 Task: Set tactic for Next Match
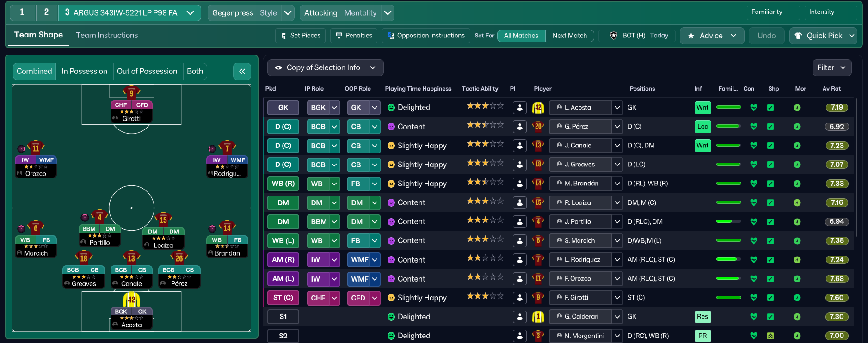(x=570, y=36)
